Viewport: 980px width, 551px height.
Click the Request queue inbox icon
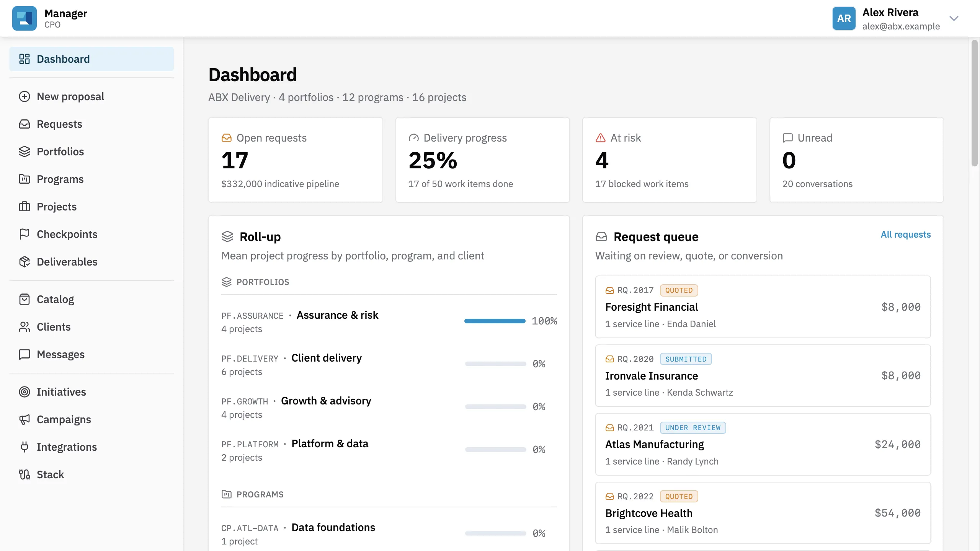(601, 236)
